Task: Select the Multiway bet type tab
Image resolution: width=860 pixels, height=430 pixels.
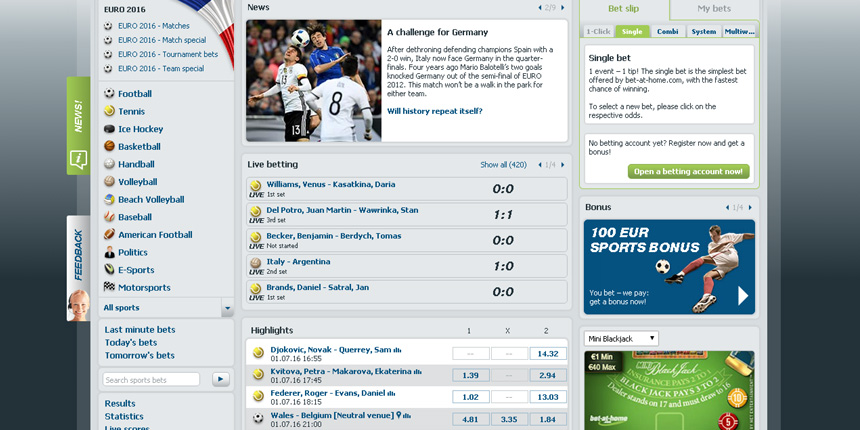Action: click(739, 31)
